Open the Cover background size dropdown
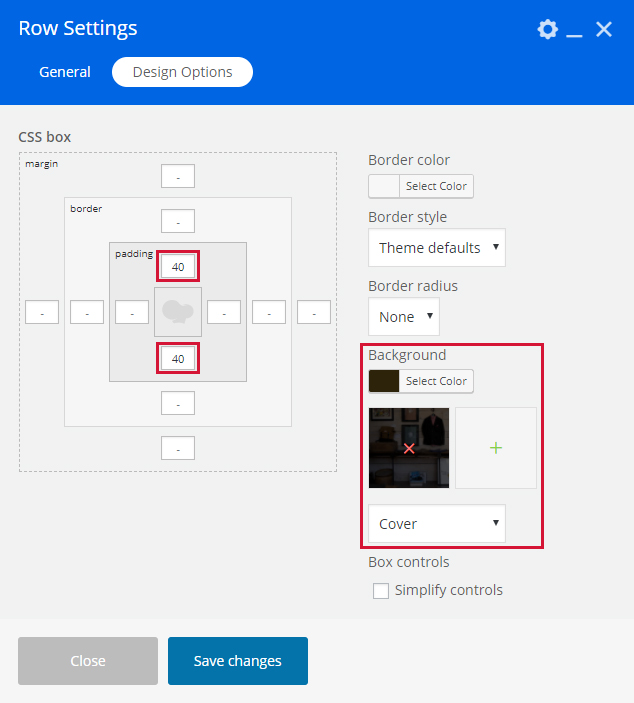634x703 pixels. coord(436,524)
